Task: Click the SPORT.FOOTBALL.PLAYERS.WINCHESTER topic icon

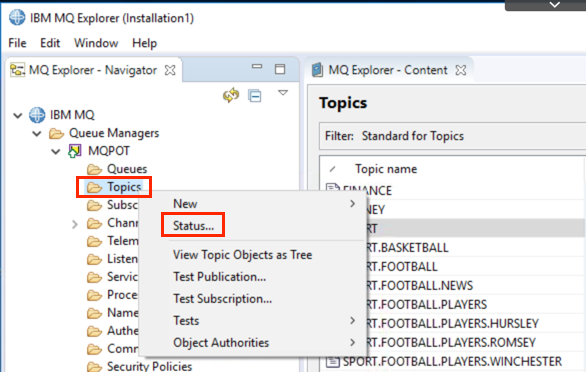Action: [332, 362]
